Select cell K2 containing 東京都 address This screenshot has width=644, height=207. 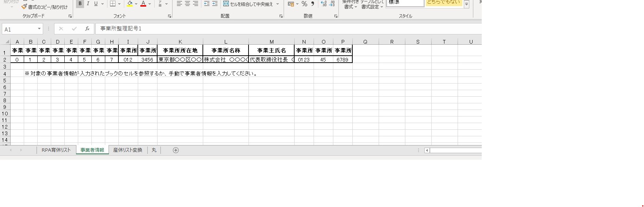pos(180,59)
